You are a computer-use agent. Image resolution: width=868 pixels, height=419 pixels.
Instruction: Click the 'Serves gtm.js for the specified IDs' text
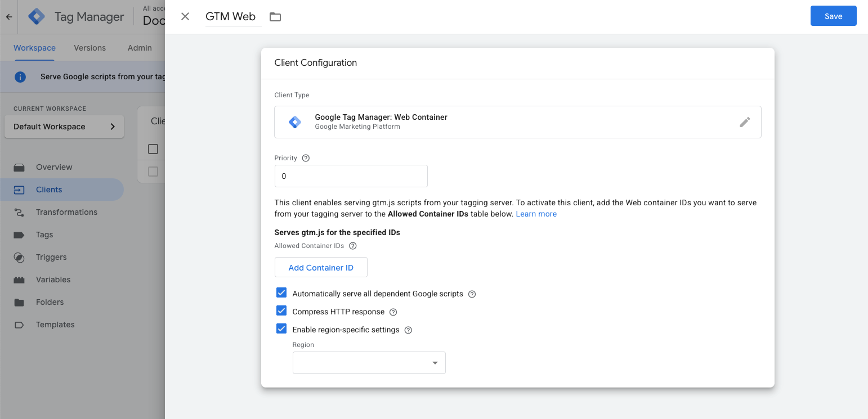point(337,232)
